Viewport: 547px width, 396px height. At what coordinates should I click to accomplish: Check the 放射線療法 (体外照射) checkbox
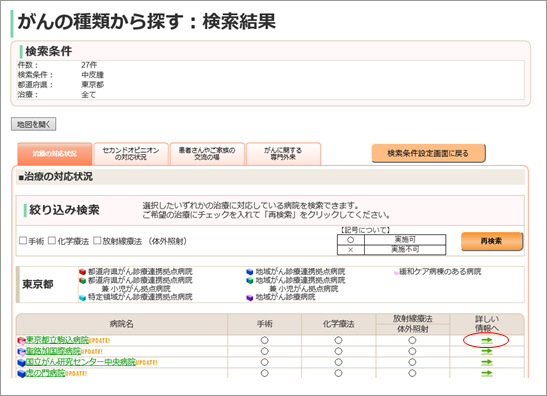pos(97,240)
